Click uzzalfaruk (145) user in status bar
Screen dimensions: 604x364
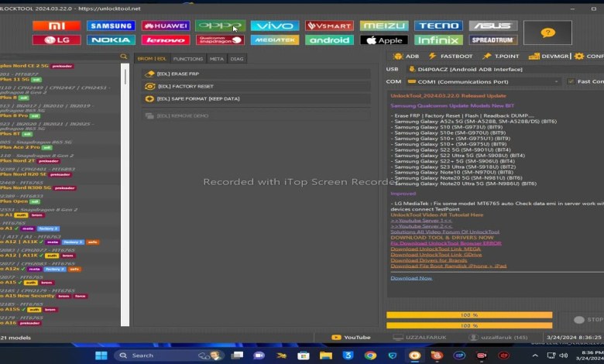(x=498, y=338)
